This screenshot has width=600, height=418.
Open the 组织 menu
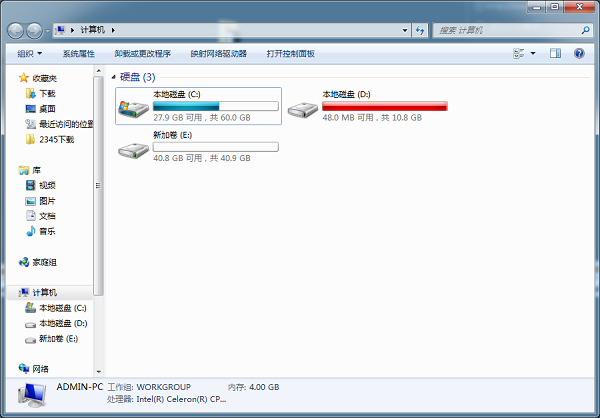tap(29, 54)
